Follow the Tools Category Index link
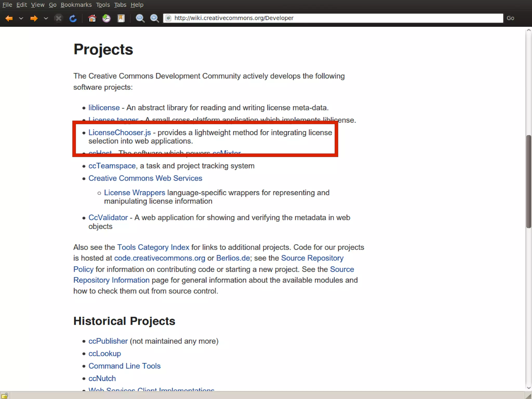532x399 pixels. (x=153, y=247)
